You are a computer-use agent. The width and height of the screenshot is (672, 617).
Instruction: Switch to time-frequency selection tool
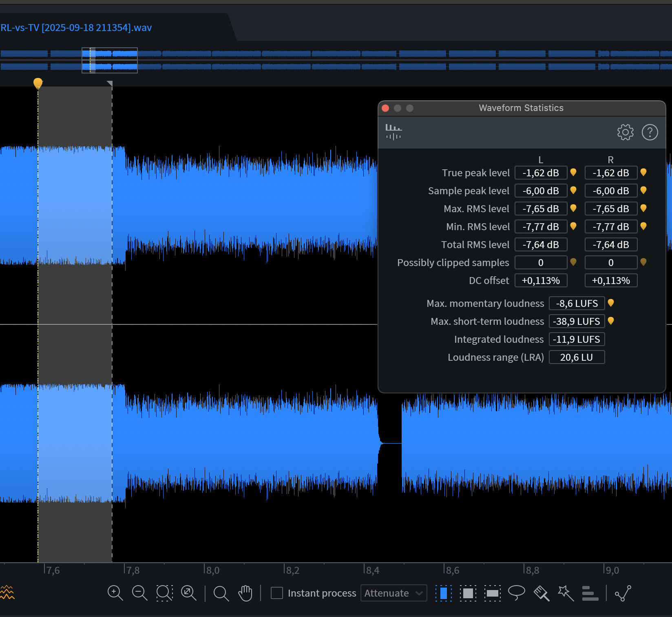[468, 593]
